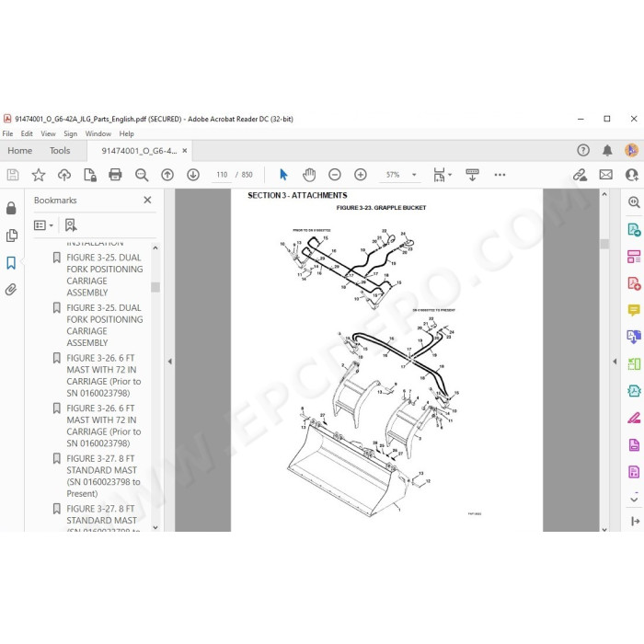Screen dimensions: 644x644
Task: Click the document vertical scrollbar thumb
Action: 604,244
